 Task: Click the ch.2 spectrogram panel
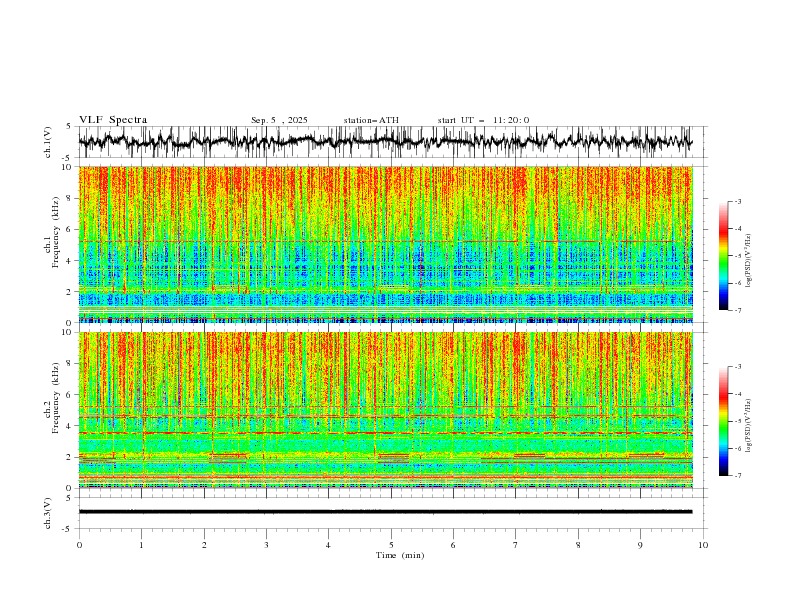(x=386, y=410)
